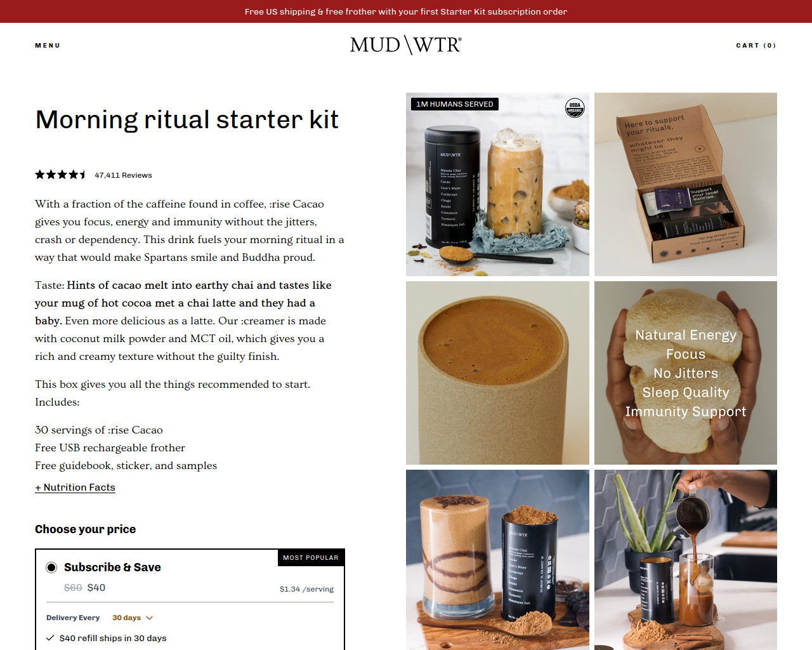812x650 pixels.
Task: View the frothy cacao cup photo
Action: (497, 373)
